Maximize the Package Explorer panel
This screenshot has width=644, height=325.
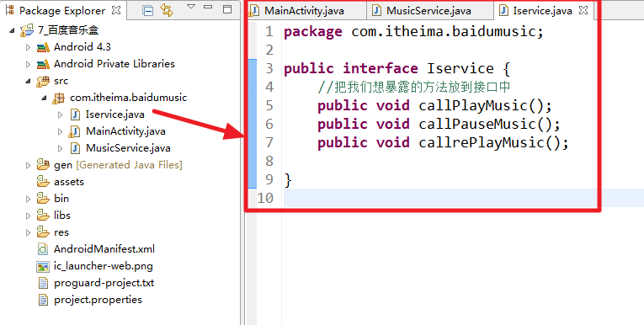(x=227, y=9)
